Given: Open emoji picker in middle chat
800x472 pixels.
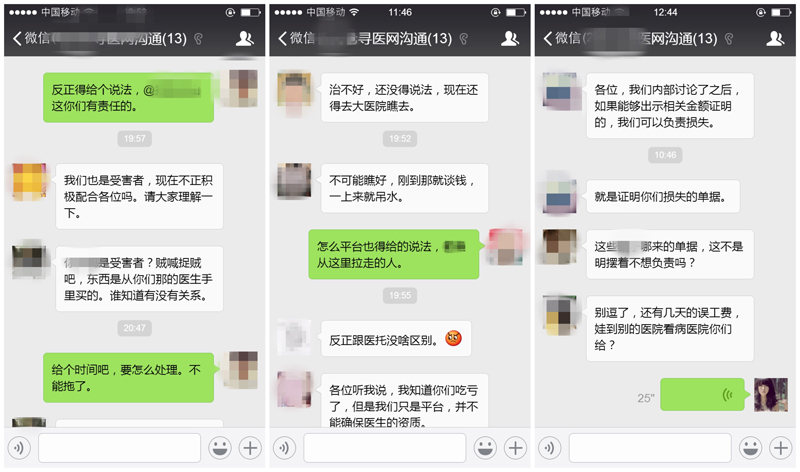Looking at the screenshot, I should pyautogui.click(x=485, y=448).
